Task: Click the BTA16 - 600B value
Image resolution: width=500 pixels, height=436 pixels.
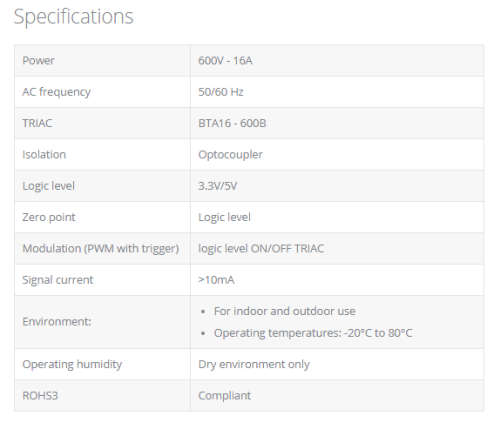Action: [232, 123]
